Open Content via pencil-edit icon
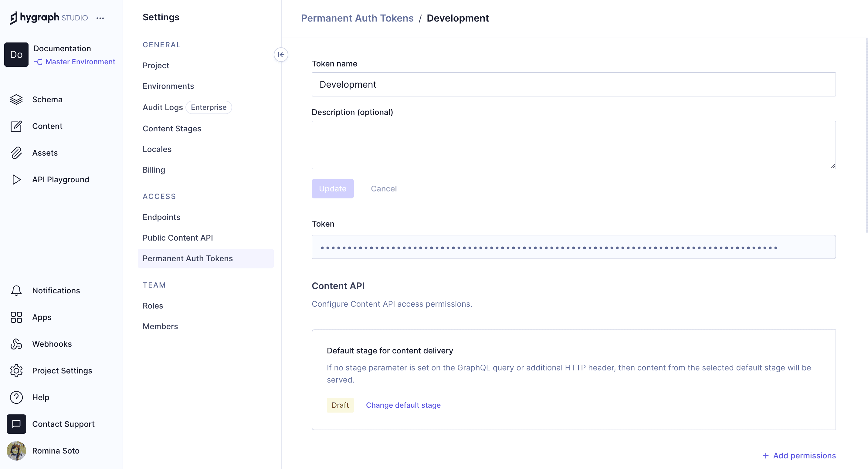Screen dimensions: 868x469 16,126
